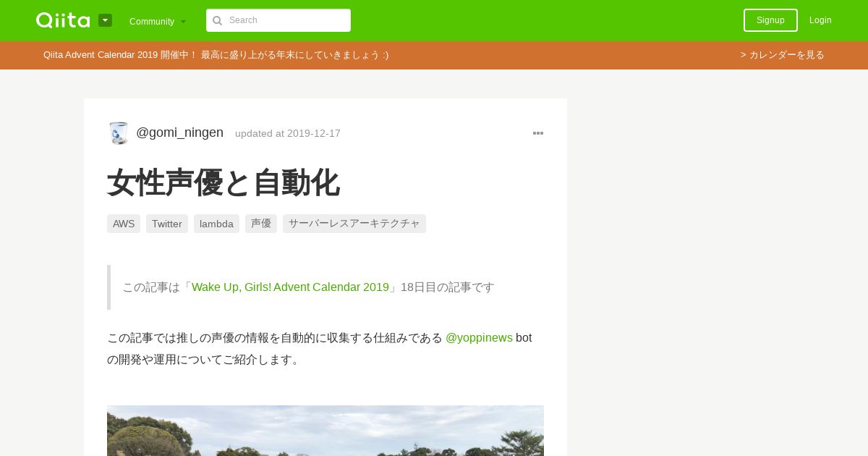This screenshot has height=456, width=868.
Task: Click the author's trash can avatar
Action: (x=118, y=133)
